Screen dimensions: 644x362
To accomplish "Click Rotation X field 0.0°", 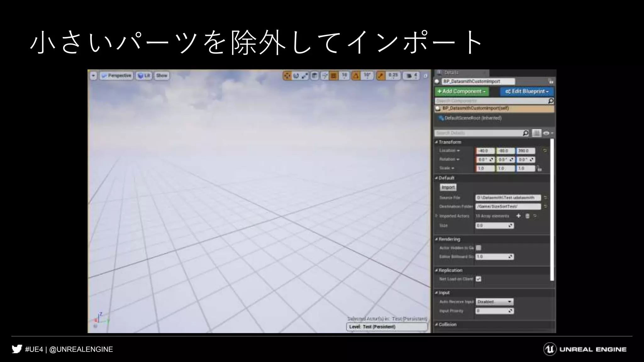I will pyautogui.click(x=485, y=160).
